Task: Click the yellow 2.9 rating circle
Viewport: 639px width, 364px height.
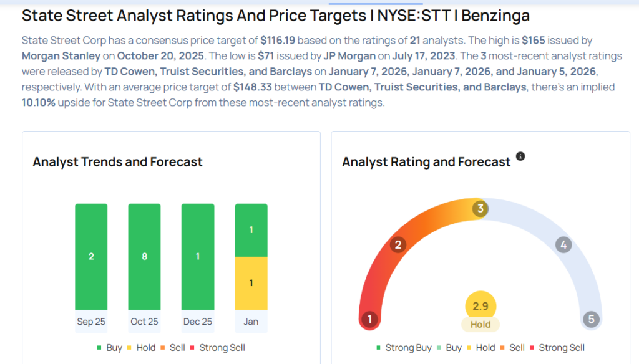Action: tap(480, 306)
